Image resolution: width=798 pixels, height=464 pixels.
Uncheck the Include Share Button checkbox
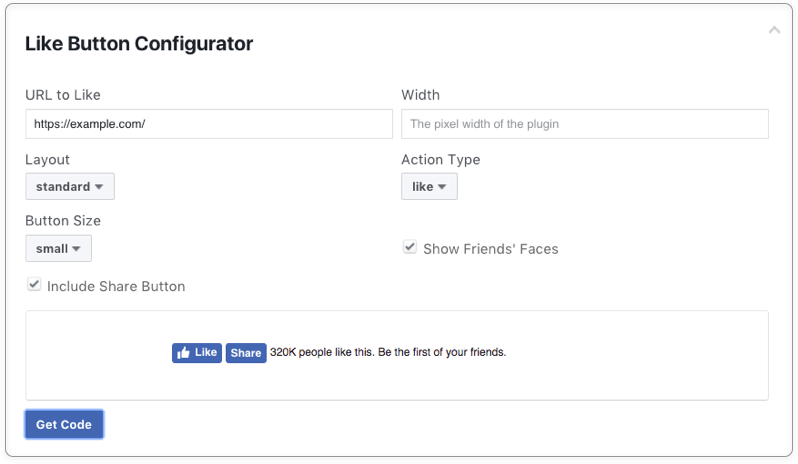(34, 284)
